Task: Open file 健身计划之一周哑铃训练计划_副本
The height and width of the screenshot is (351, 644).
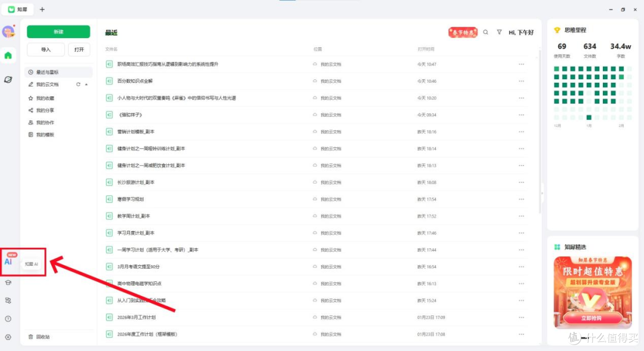Action: [151, 148]
